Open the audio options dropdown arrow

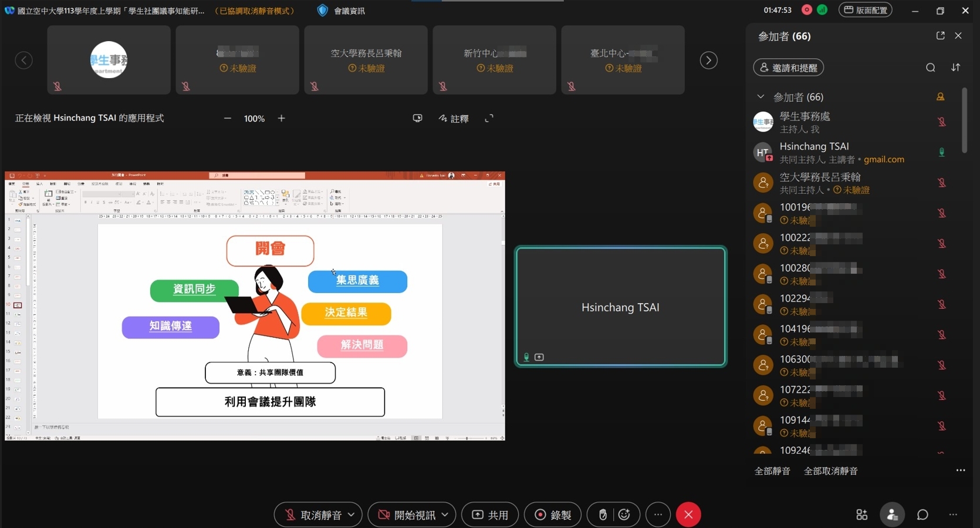pos(352,515)
